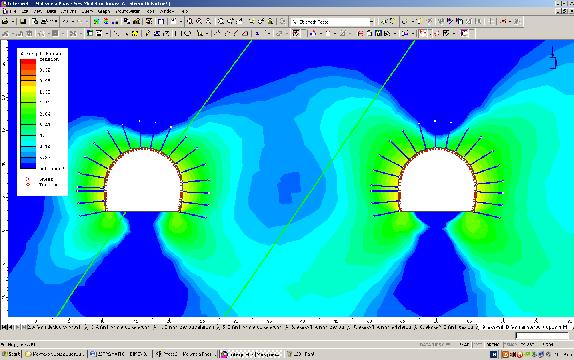This screenshot has height=360, width=574.
Task: Expand the arrow beside Open icon
Action: click(12, 22)
